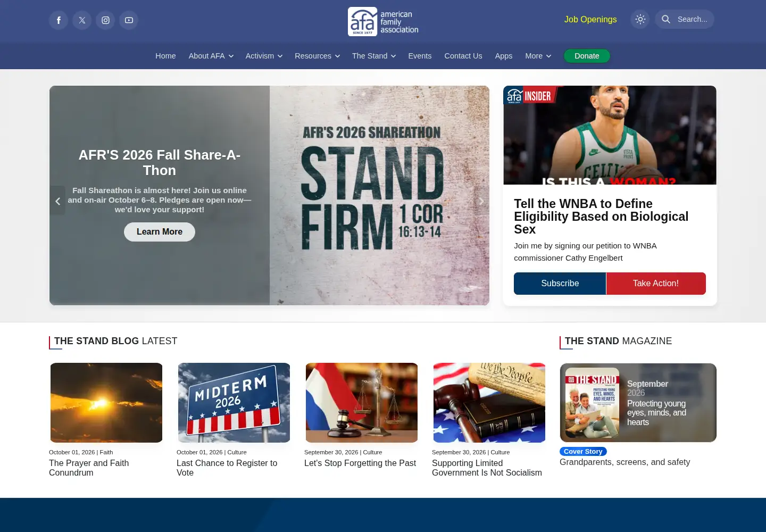The image size is (766, 532).
Task: Read Last Chance to Register to Vote
Action: coord(227,468)
